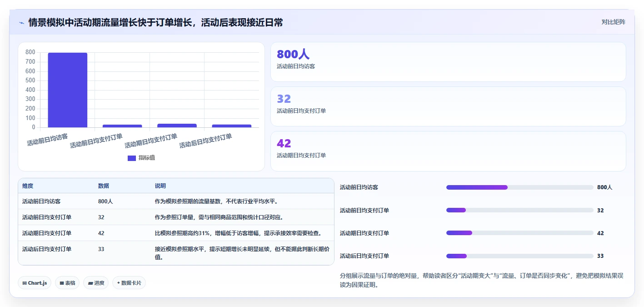Click the 33 value beside the progress bar

click(600, 256)
